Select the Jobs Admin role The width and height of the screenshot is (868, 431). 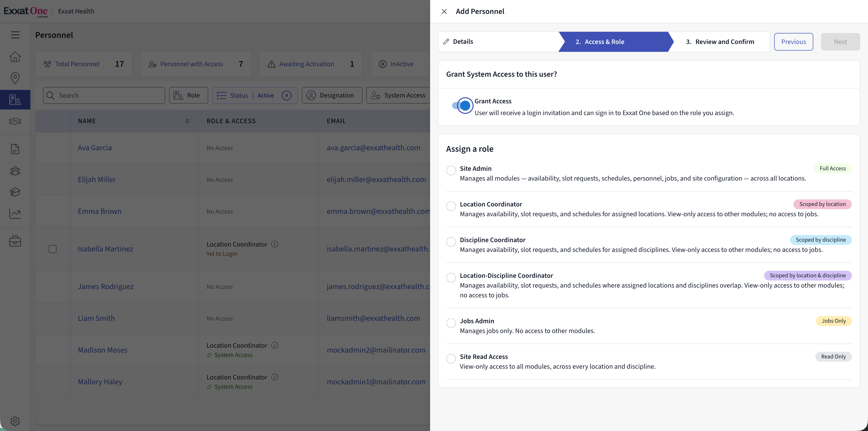tap(451, 323)
